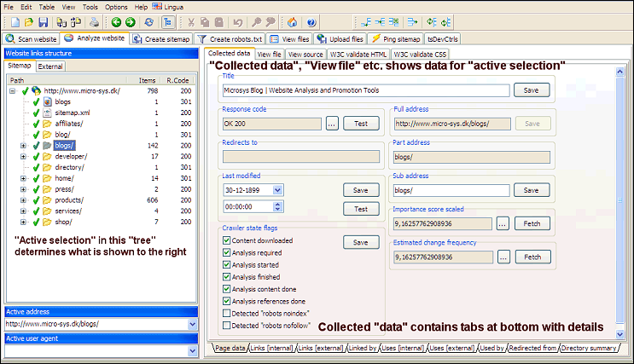The width and height of the screenshot is (634, 364).
Task: Expand the shop/ folder node
Action: (23, 222)
